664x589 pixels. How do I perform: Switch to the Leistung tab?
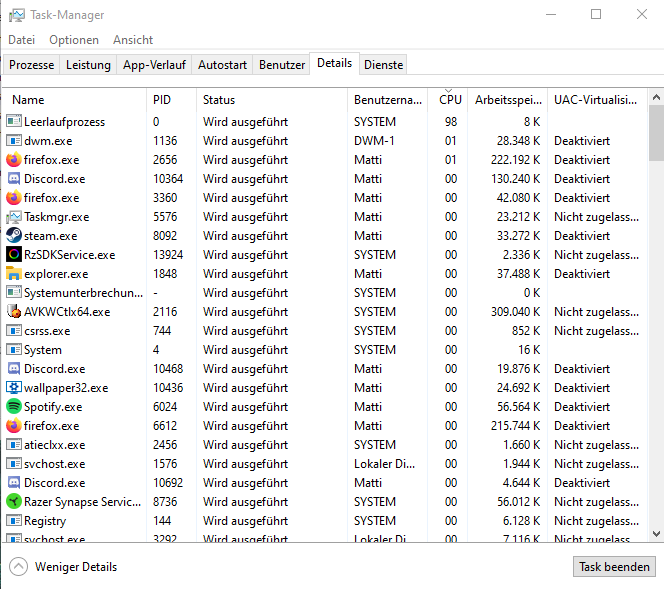pyautogui.click(x=88, y=65)
